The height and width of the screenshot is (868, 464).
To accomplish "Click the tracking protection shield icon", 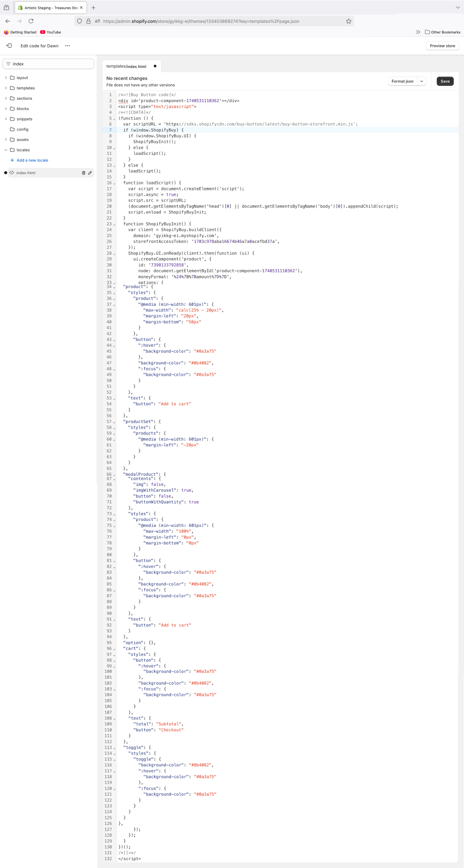I will (x=79, y=21).
